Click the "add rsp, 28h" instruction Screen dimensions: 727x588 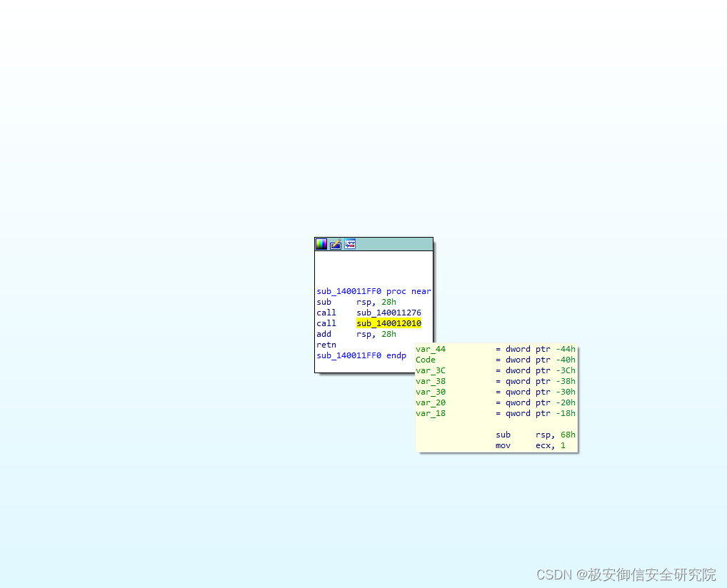(x=356, y=334)
